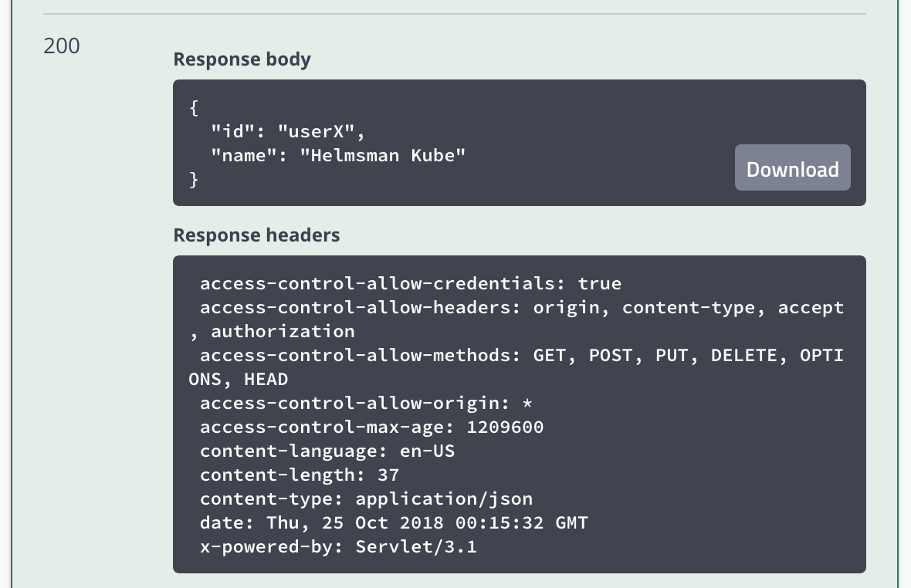Select the 200 status code label

[62, 46]
